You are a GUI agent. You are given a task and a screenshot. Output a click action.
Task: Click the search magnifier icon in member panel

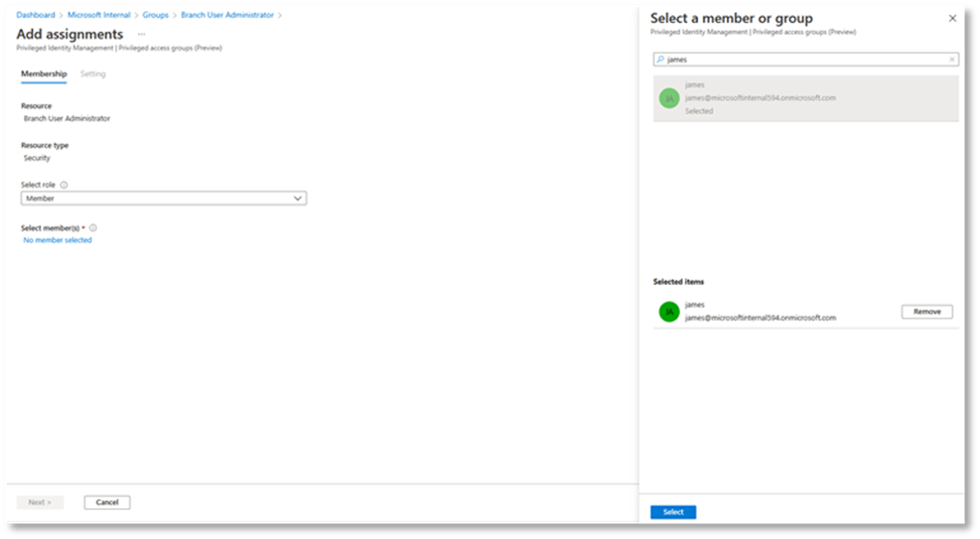click(x=660, y=60)
